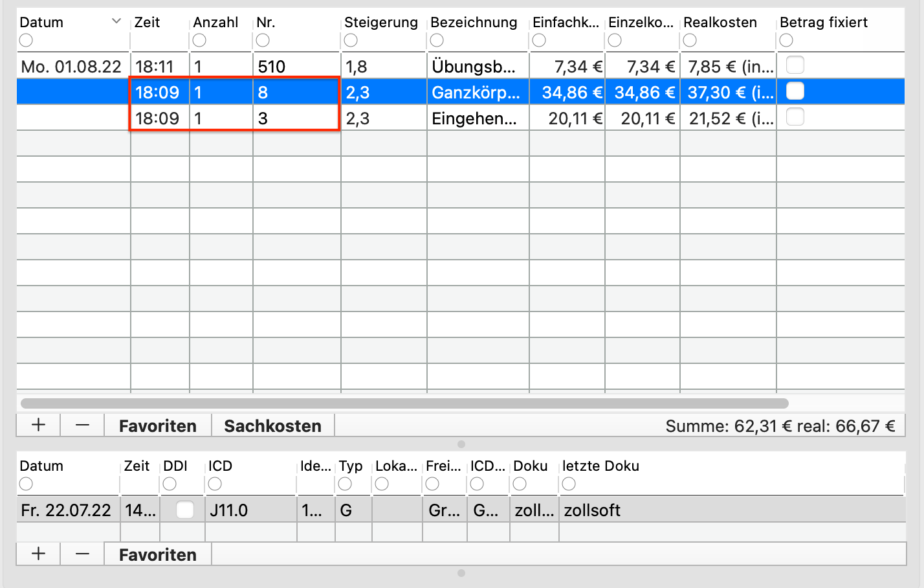Screen dimensions: 924x588
Task: Sort by Realkosten column header
Action: click(x=720, y=22)
